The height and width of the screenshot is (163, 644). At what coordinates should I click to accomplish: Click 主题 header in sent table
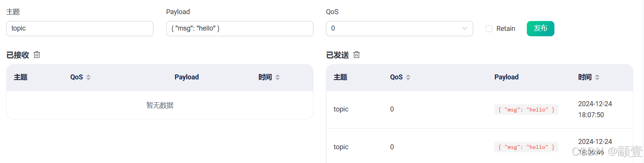point(340,77)
